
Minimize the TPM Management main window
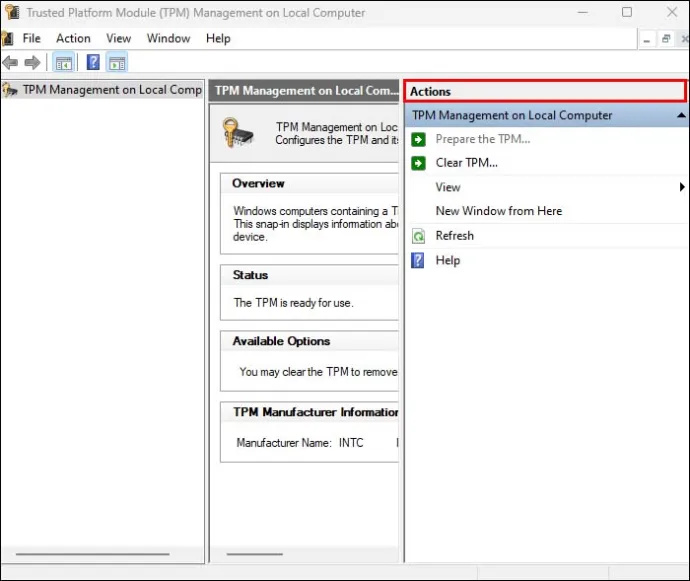pos(583,12)
